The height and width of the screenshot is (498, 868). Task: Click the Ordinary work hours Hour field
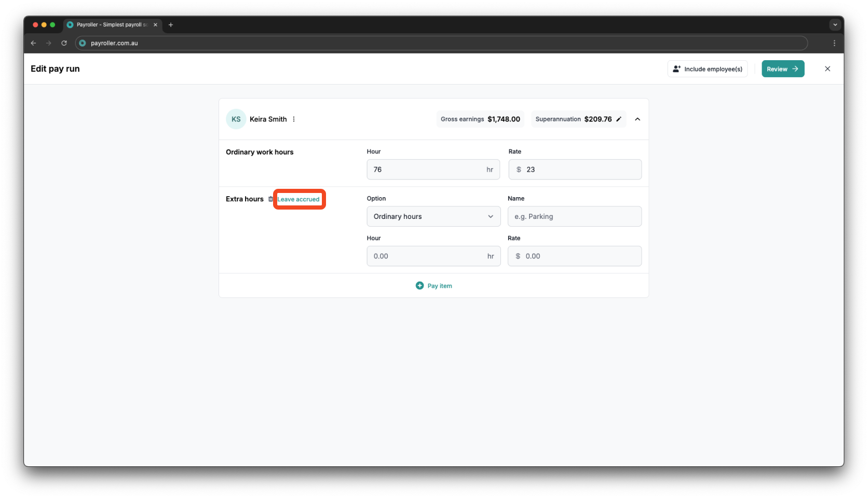(433, 170)
